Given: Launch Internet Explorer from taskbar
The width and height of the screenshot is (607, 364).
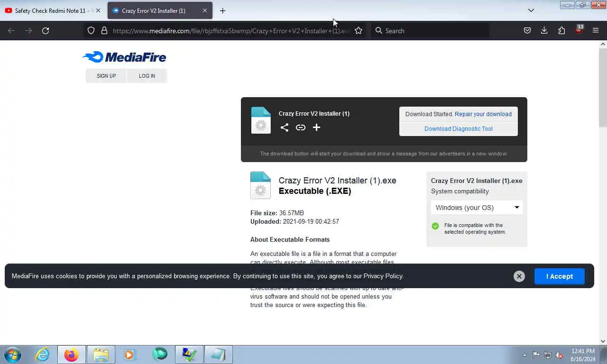Looking at the screenshot, I should pyautogui.click(x=42, y=355).
